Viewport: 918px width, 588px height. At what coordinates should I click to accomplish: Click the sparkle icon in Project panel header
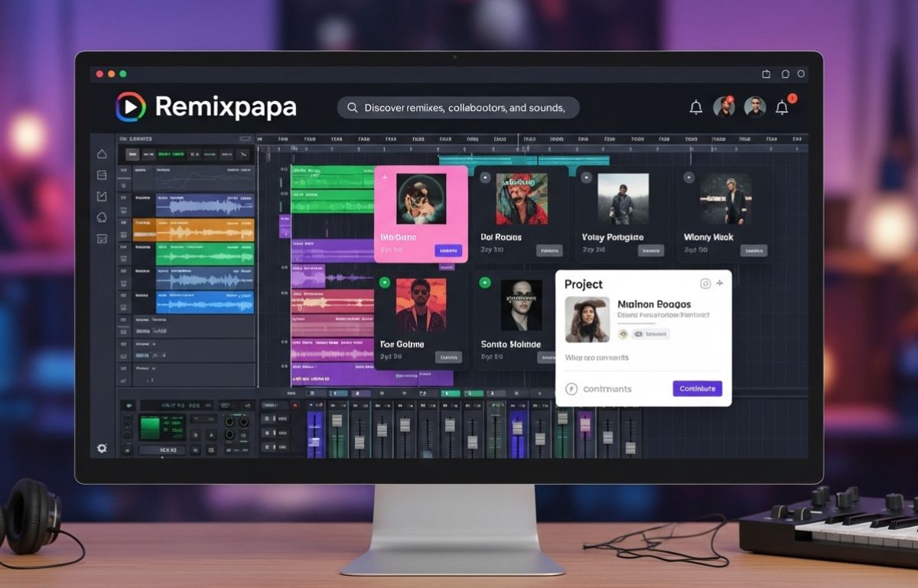point(720,284)
